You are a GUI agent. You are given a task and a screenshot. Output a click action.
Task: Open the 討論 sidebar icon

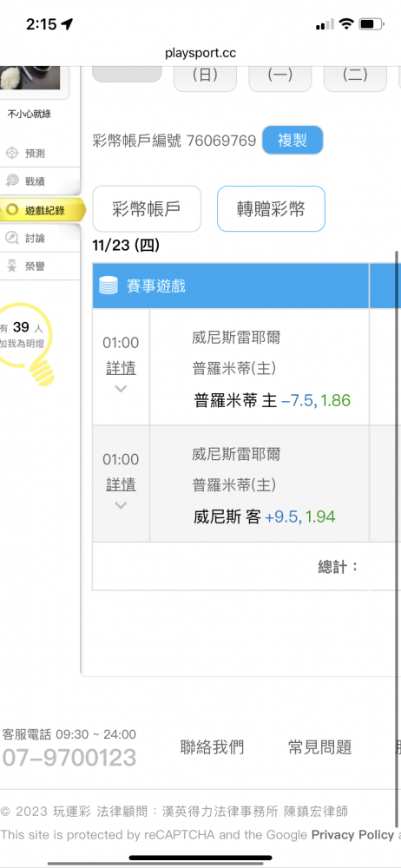coord(11,238)
